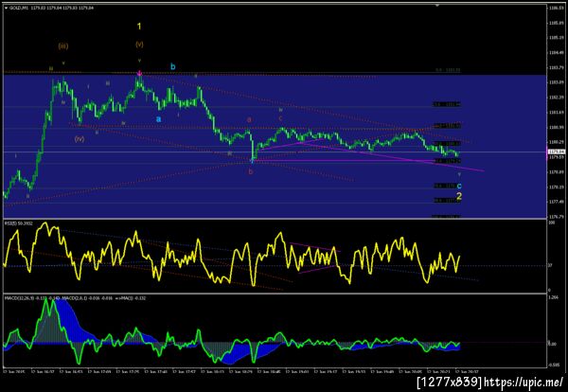The width and height of the screenshot is (568, 392).
Task: Select the red wave label c
Action: [x=280, y=118]
